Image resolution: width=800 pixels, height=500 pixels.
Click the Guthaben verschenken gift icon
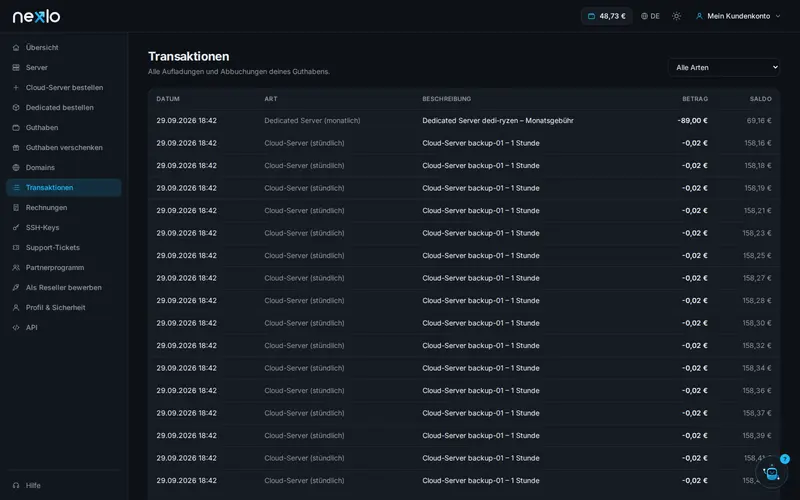click(x=16, y=147)
